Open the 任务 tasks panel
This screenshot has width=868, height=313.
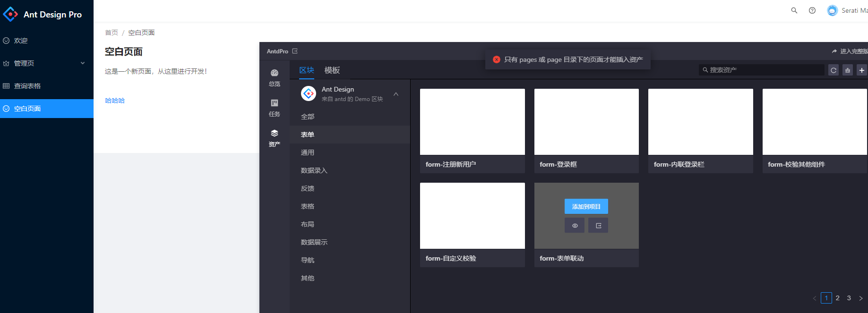pos(275,108)
